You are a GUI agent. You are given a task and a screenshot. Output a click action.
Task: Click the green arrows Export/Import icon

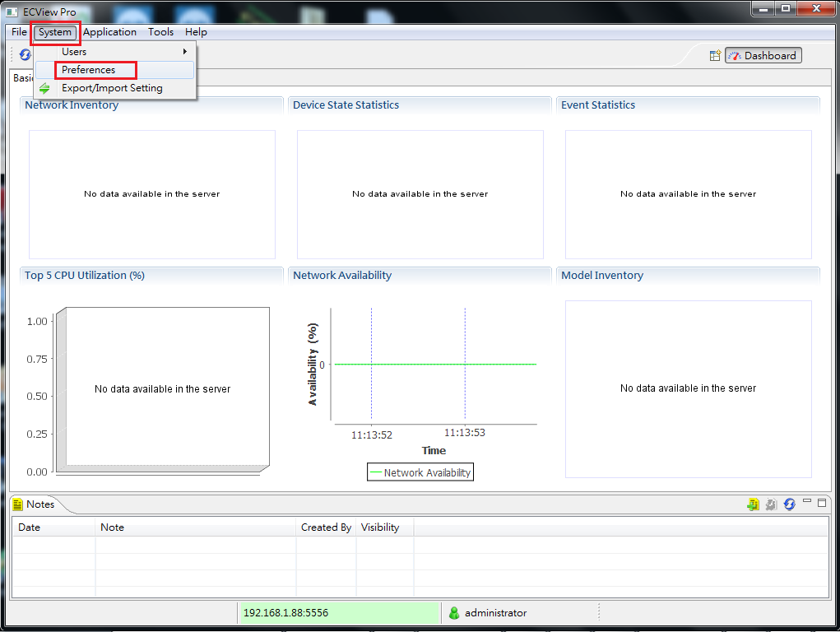44,88
